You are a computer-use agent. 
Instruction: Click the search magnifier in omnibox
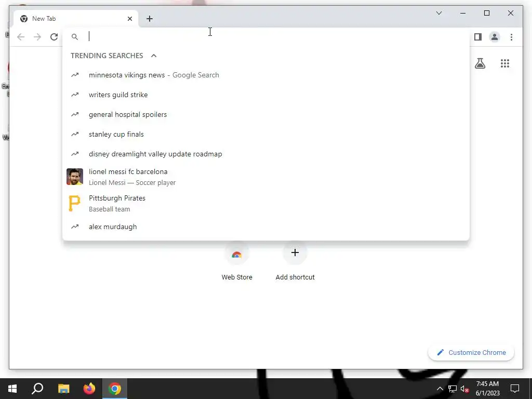(x=75, y=37)
